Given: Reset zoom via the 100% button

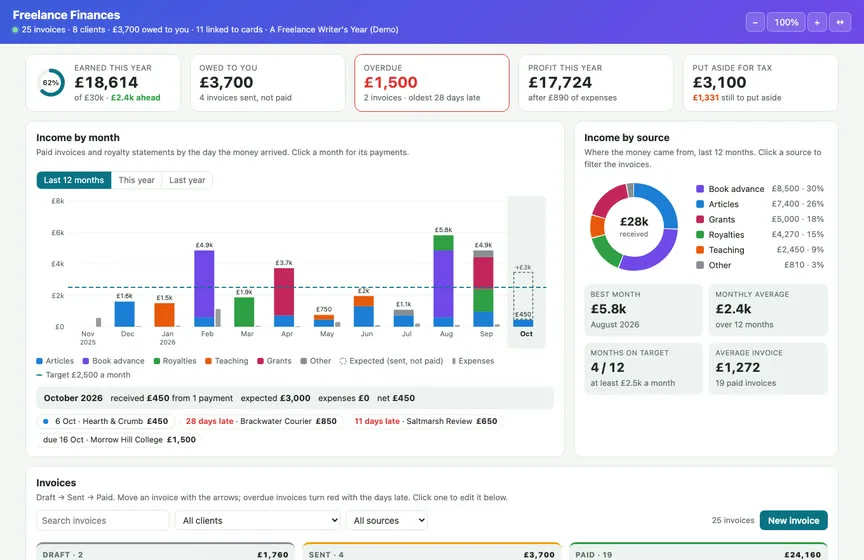Looking at the screenshot, I should pyautogui.click(x=786, y=23).
